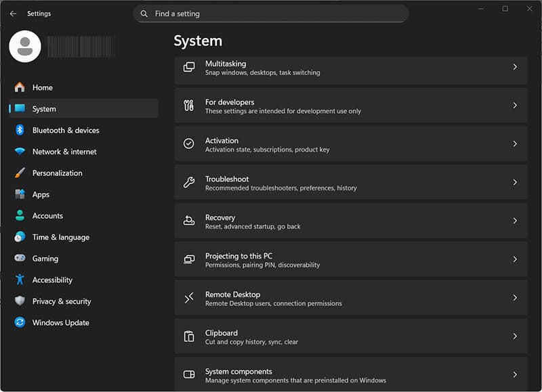The width and height of the screenshot is (542, 392).
Task: Click the Troubleshoot wrench icon
Action: 189,182
